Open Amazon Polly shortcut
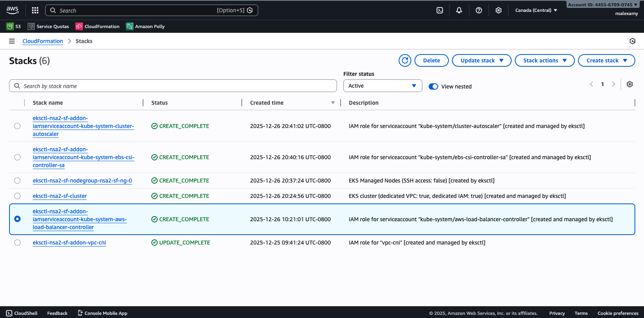Viewport: 644px width, 318px height. [145, 26]
